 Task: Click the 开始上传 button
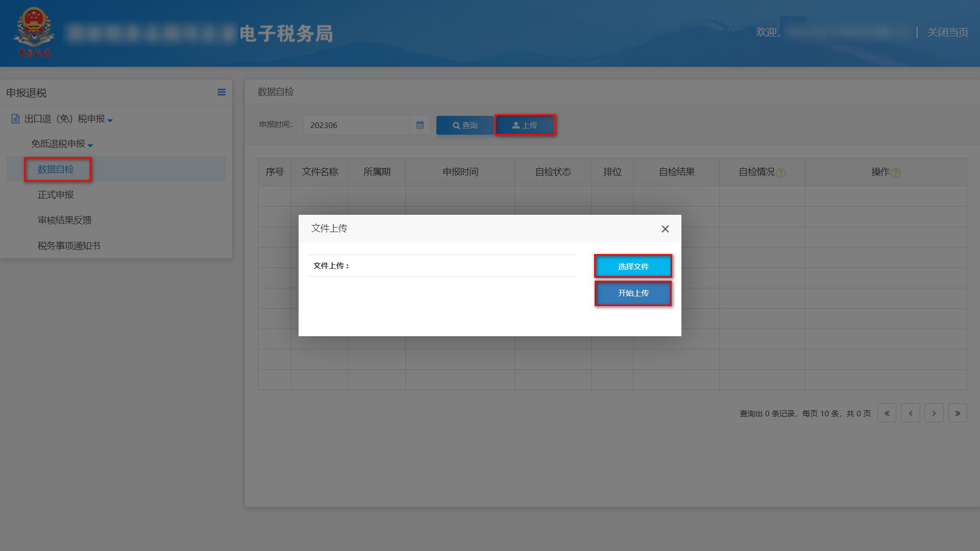(x=633, y=293)
